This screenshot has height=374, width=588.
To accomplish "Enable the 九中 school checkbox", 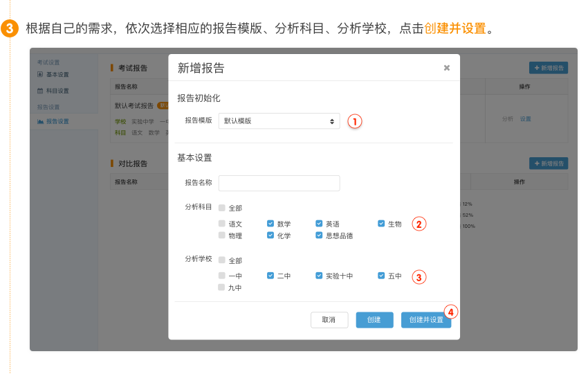I will pos(222,287).
